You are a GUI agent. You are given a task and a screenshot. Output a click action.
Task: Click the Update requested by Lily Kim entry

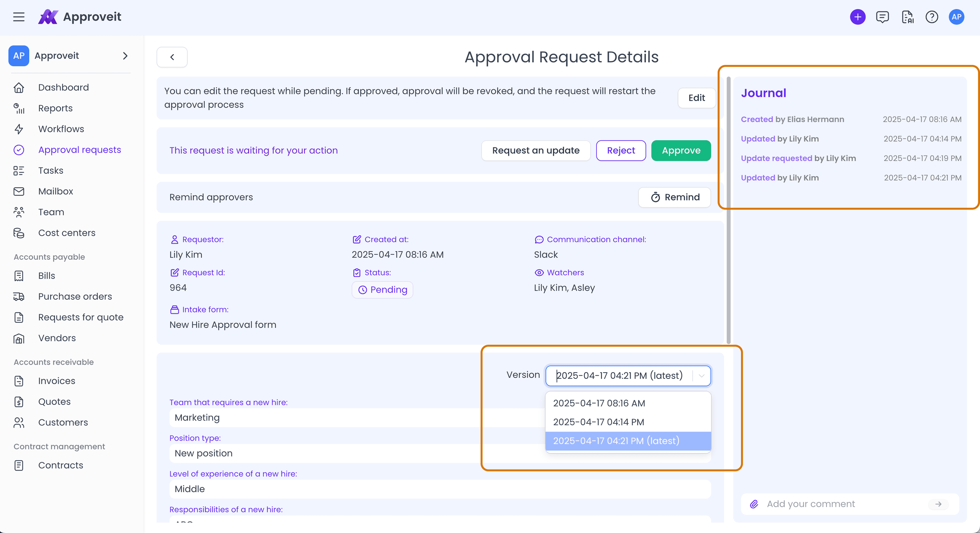(x=851, y=158)
